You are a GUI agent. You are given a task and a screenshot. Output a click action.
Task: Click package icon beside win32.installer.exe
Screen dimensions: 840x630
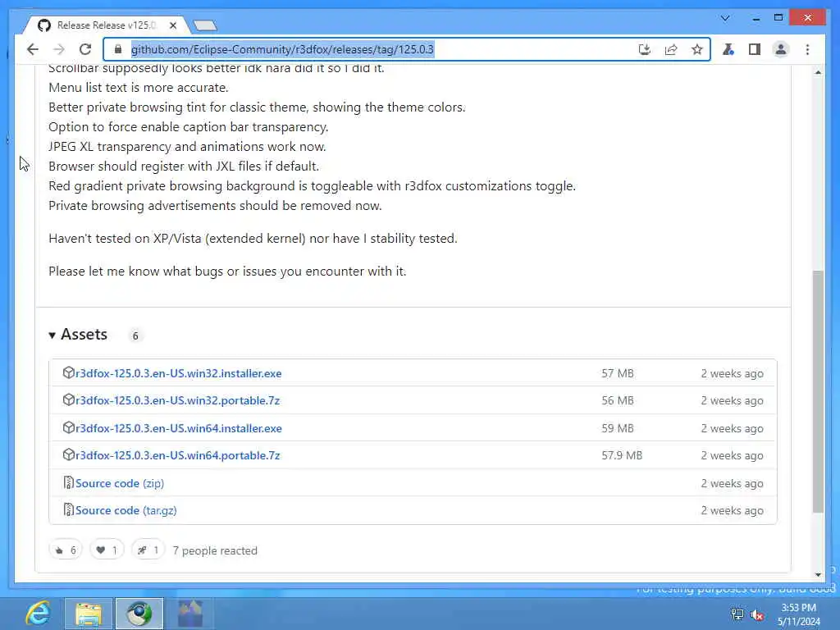[x=68, y=373]
